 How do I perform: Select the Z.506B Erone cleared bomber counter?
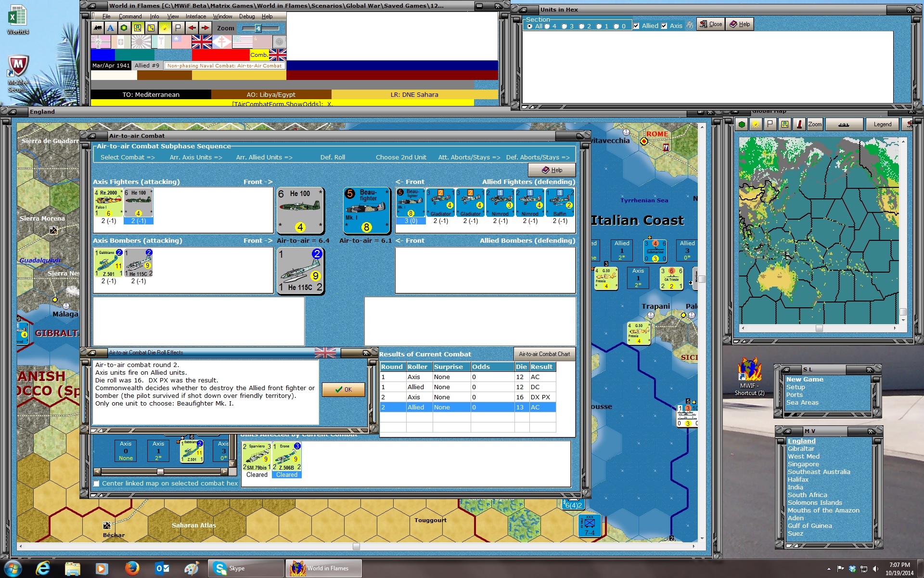click(x=287, y=457)
